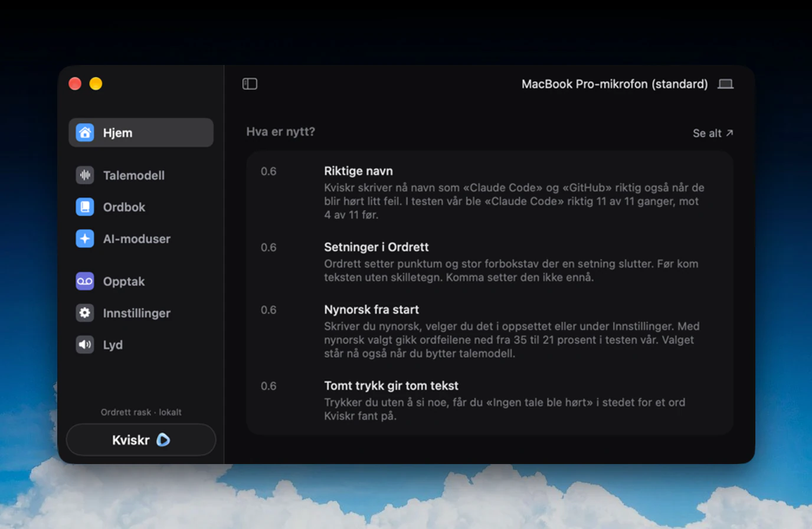The width and height of the screenshot is (812, 529).
Task: Click the "Ordrett rask · lokalt" status text
Action: coord(141,412)
